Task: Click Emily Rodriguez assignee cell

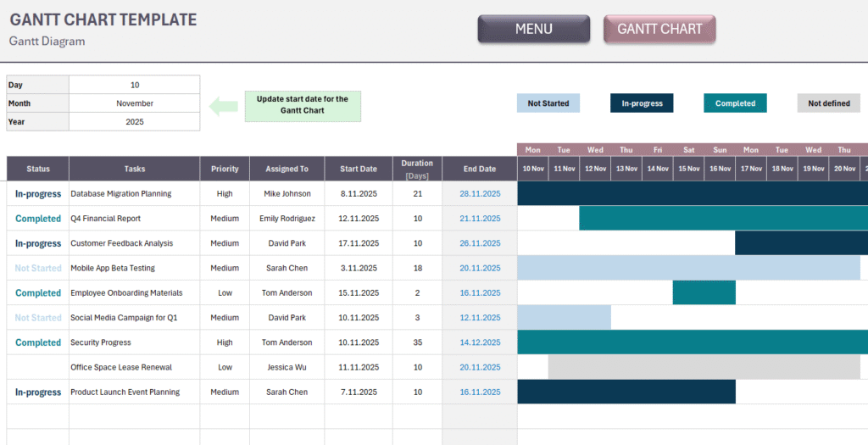Action: click(287, 219)
